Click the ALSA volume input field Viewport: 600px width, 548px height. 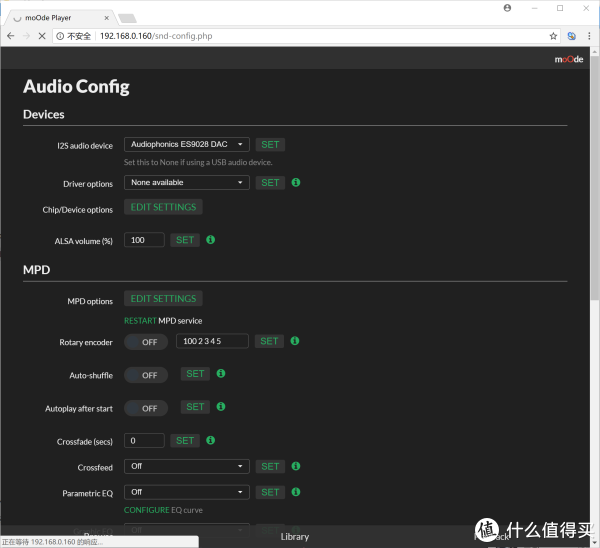(144, 240)
